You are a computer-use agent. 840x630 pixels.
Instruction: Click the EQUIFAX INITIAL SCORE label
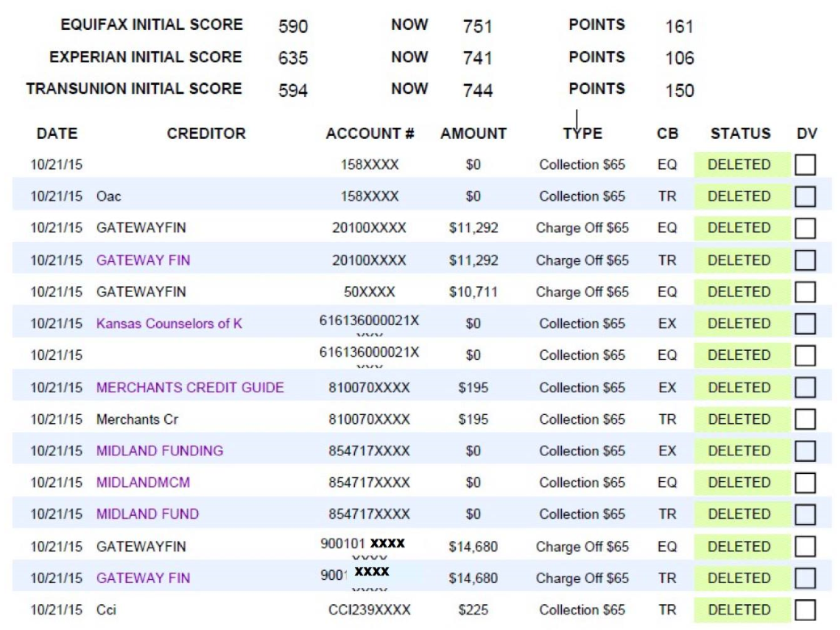(x=152, y=24)
